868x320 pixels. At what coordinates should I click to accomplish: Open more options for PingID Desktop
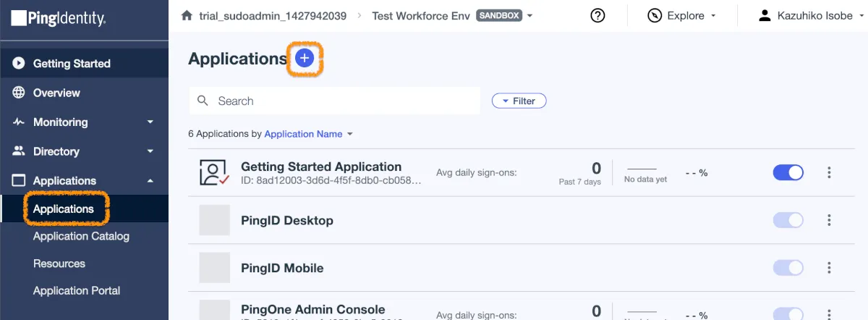tap(829, 220)
